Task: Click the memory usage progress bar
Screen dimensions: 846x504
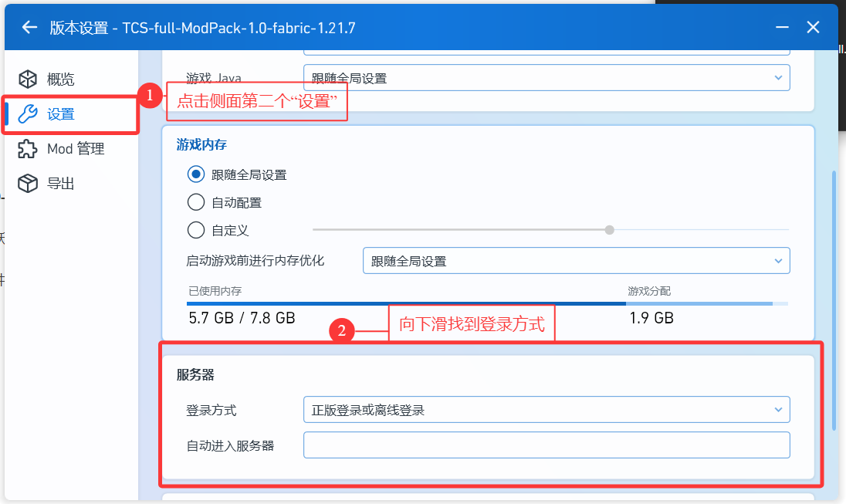Action: pos(487,304)
